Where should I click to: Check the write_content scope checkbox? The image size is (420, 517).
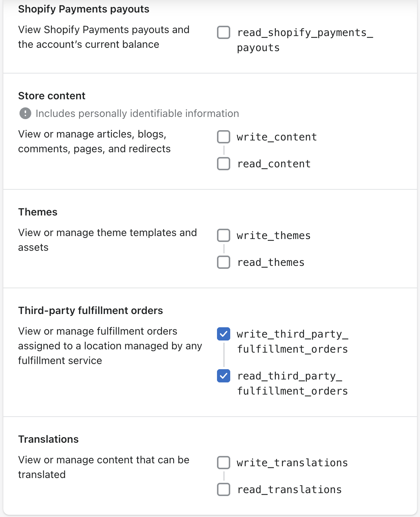(x=224, y=137)
